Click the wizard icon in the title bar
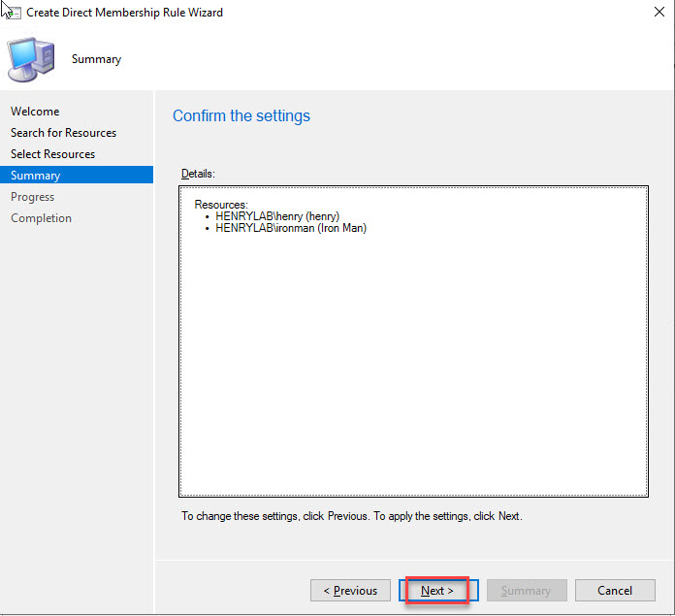Viewport: 675px width, 616px height. pyautogui.click(x=12, y=13)
